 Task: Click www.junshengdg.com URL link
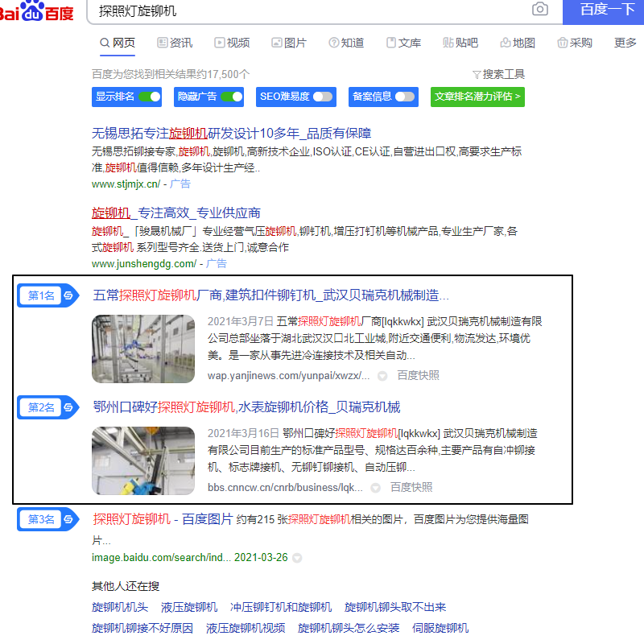click(x=144, y=264)
